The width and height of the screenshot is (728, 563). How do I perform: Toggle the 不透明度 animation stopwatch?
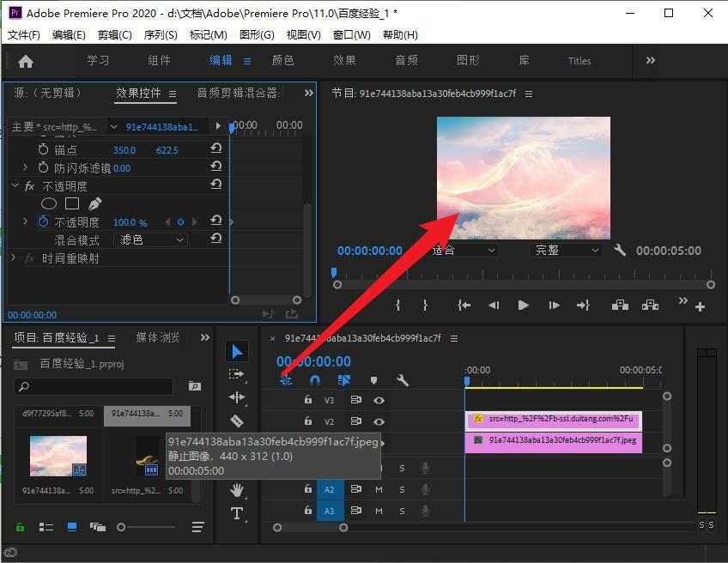(x=43, y=222)
